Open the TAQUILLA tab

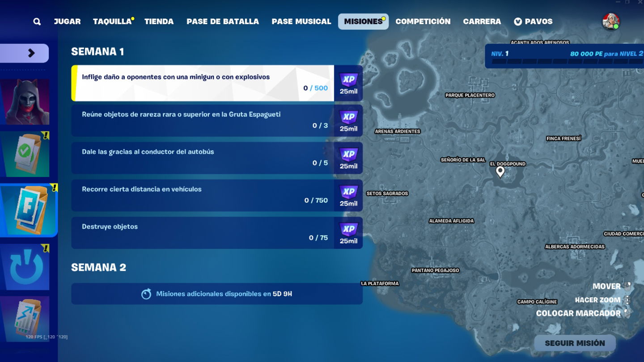112,21
